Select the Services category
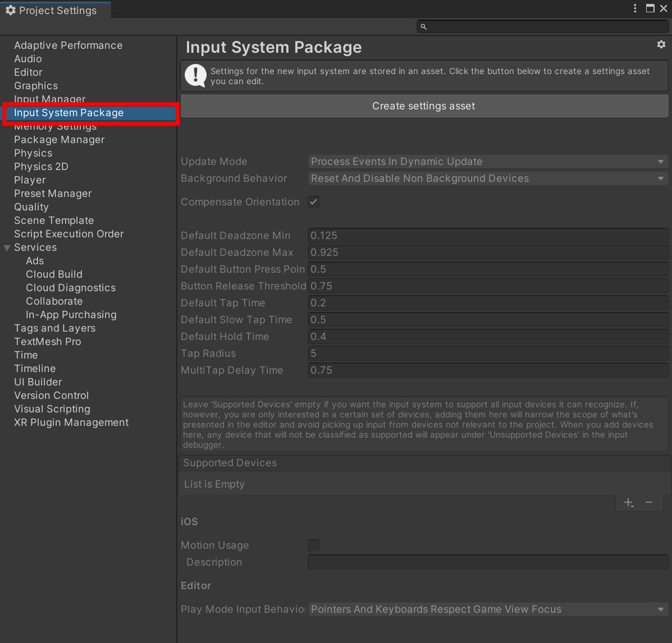The width and height of the screenshot is (672, 643). [35, 247]
